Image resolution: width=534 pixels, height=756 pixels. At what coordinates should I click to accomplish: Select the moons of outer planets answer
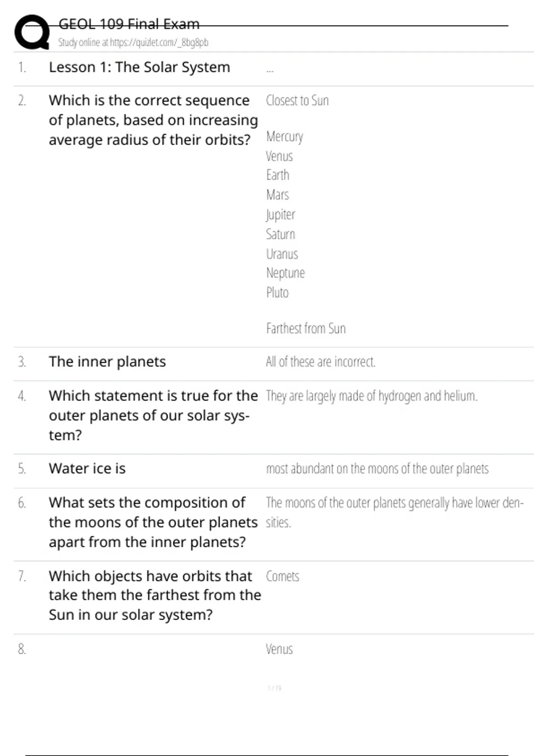click(377, 469)
